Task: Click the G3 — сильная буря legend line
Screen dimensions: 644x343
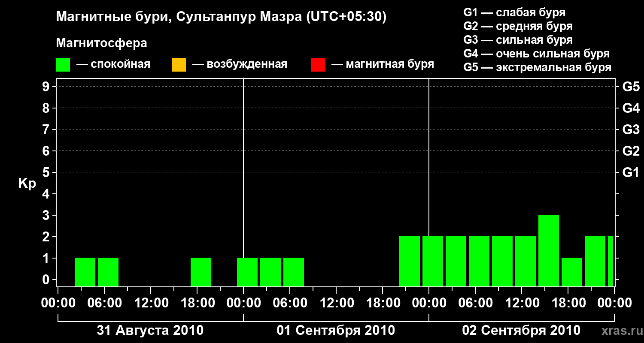Action: 518,40
